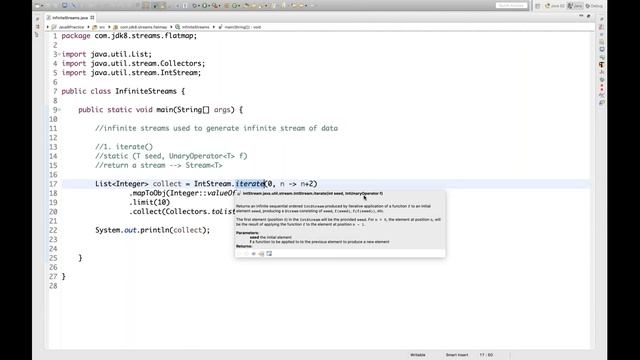Collapse the imports fold on line 3
Screen dimensions: 640x360
click(x=59, y=54)
